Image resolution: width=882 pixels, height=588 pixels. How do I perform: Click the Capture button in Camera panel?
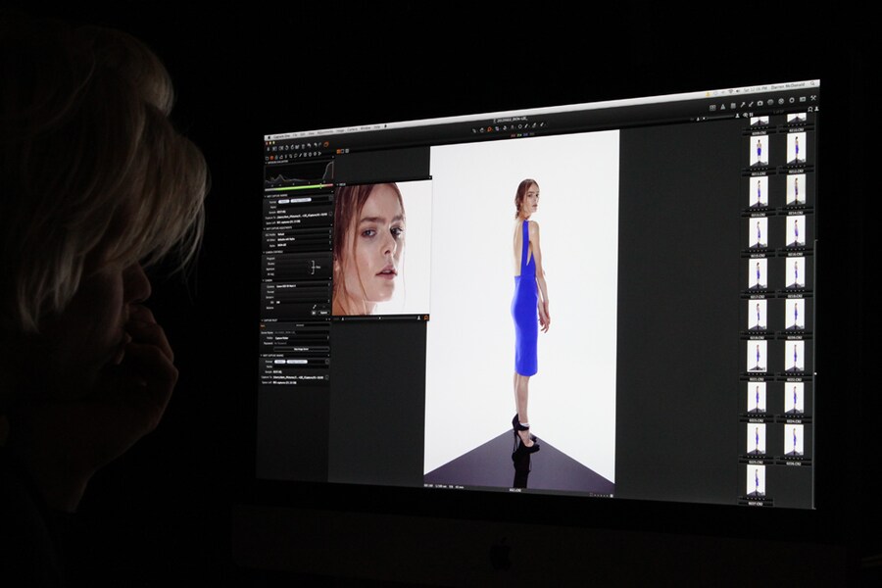coord(323,313)
